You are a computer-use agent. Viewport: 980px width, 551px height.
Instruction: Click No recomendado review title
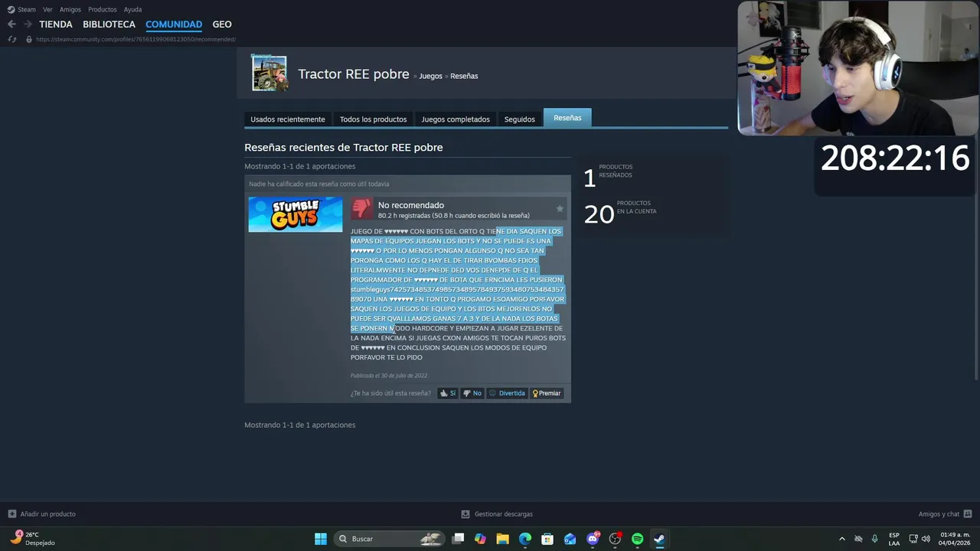(x=410, y=205)
